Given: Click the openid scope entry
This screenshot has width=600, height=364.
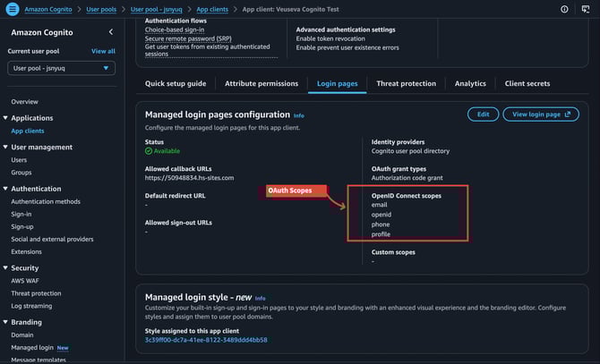Looking at the screenshot, I should (381, 215).
